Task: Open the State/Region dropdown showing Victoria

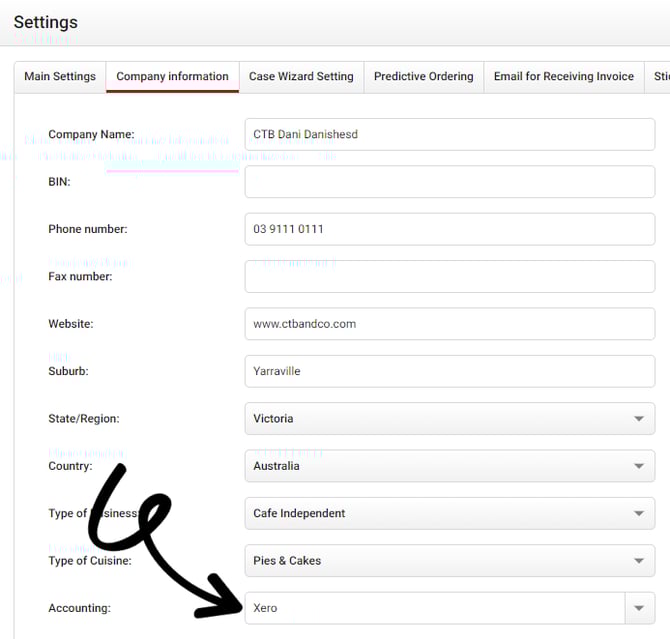Action: pyautogui.click(x=450, y=418)
